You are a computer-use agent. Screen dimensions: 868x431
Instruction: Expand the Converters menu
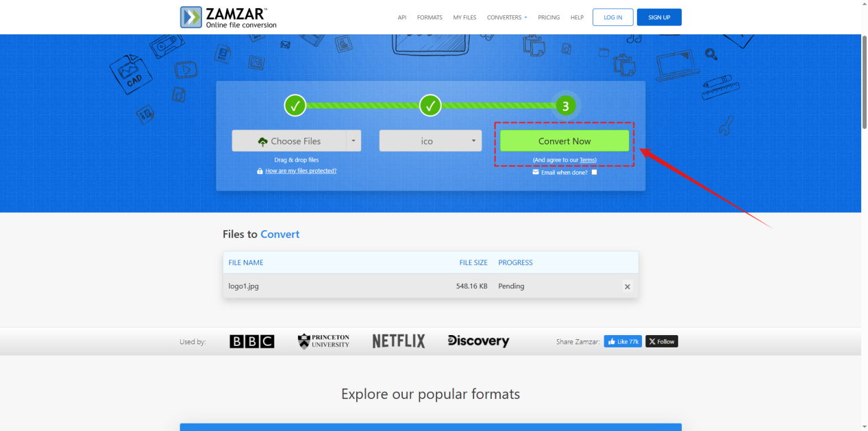pos(507,17)
